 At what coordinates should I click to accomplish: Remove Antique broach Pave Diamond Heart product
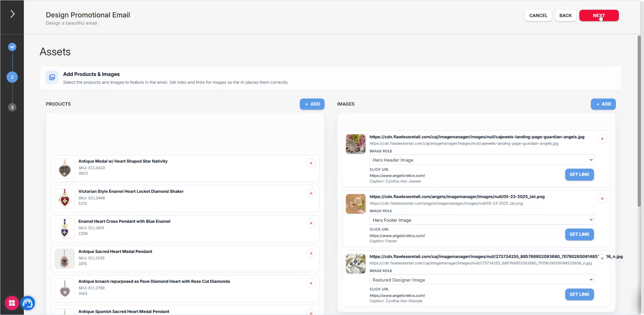(x=311, y=283)
